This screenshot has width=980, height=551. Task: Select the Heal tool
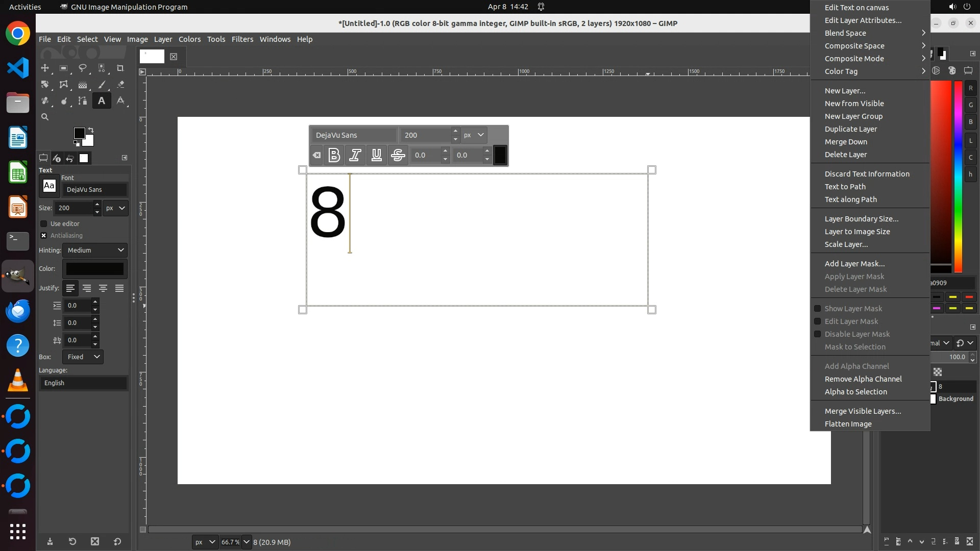pyautogui.click(x=45, y=101)
